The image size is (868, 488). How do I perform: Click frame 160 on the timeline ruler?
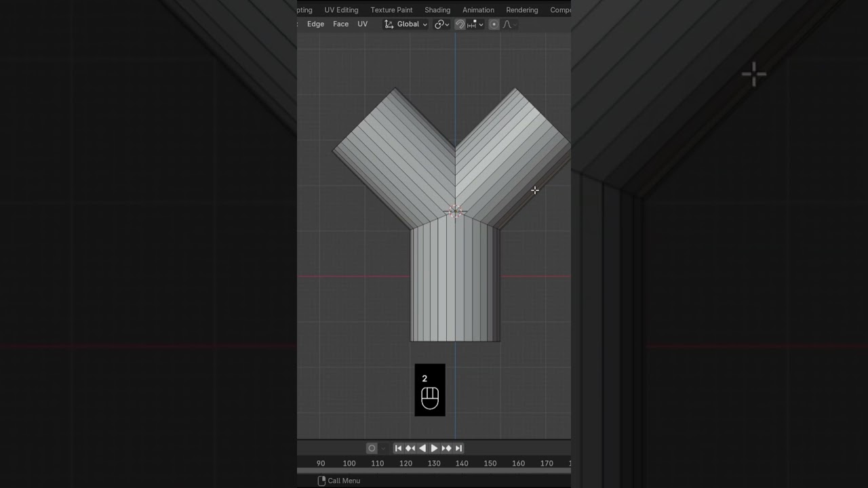518,464
